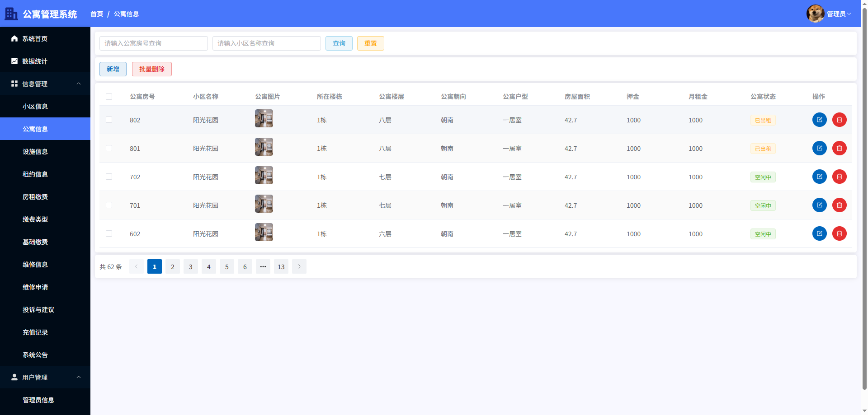Go to the next page with right arrow

click(x=299, y=266)
